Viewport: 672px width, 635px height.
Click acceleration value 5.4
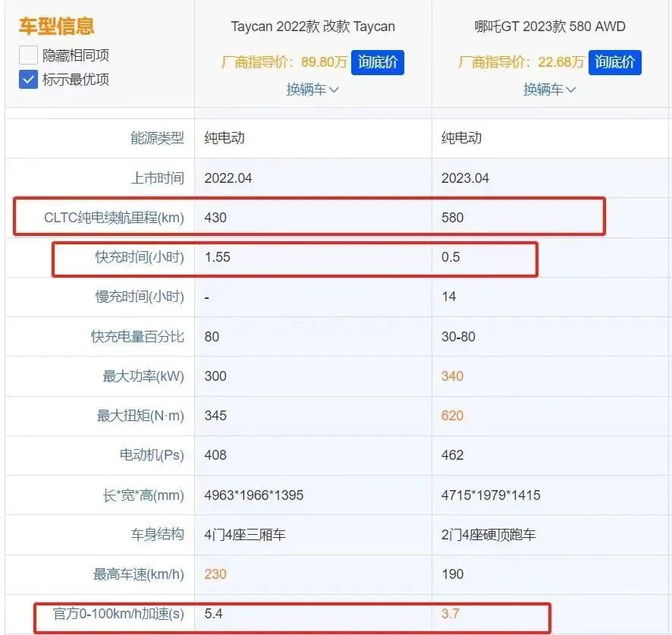pos(213,614)
